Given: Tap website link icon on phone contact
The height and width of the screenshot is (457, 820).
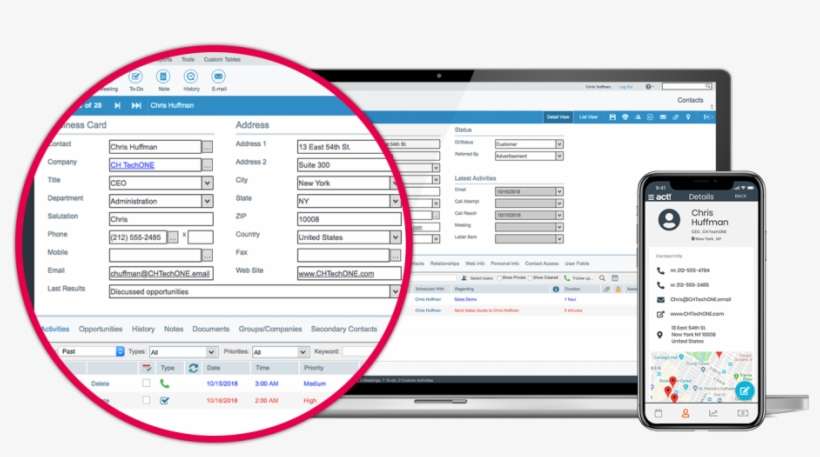Looking at the screenshot, I should (x=660, y=314).
